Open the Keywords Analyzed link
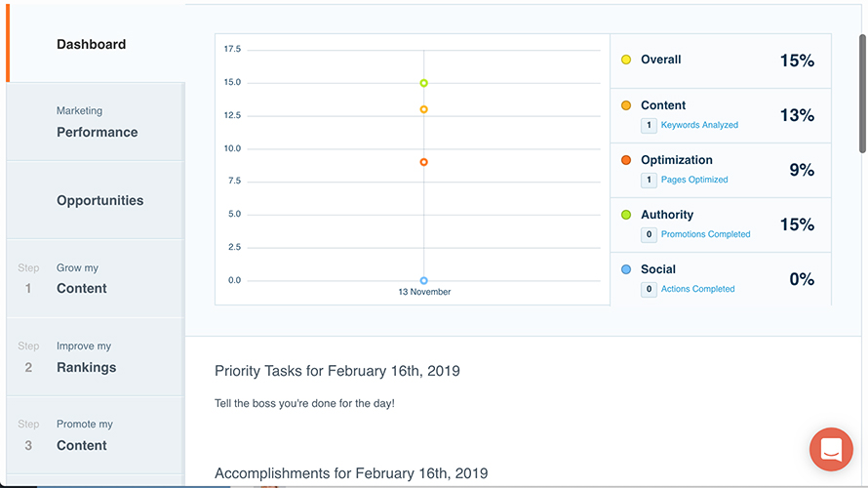This screenshot has height=488, width=868. [x=699, y=125]
